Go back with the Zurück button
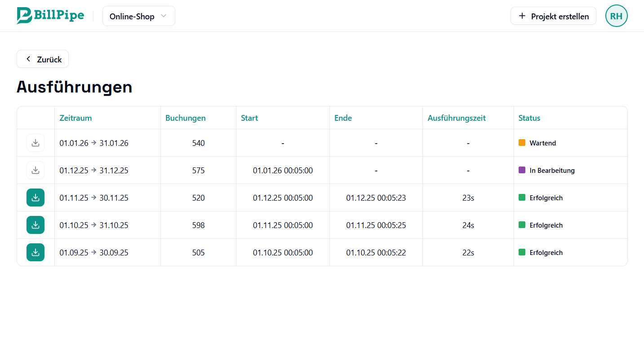644x356 pixels. [x=43, y=59]
